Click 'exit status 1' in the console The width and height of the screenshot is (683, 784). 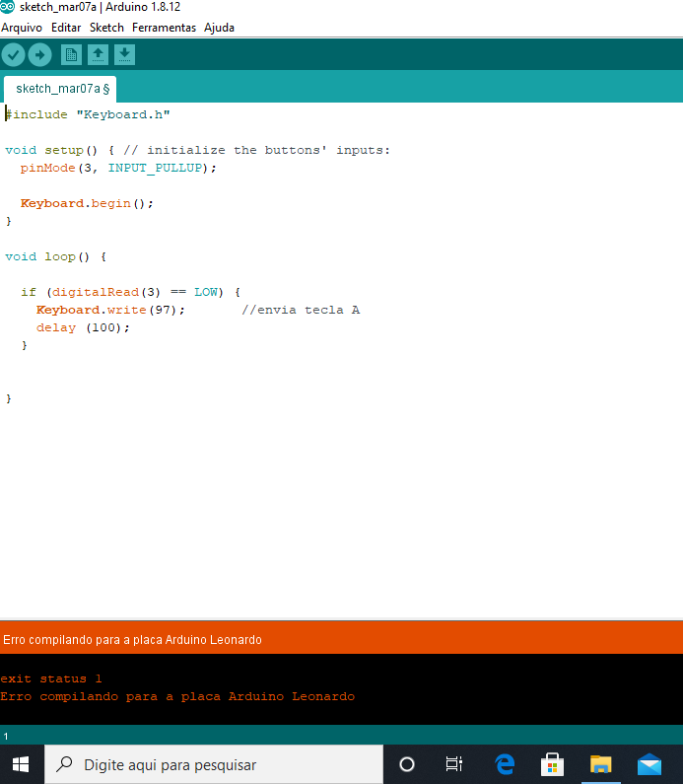point(51,679)
